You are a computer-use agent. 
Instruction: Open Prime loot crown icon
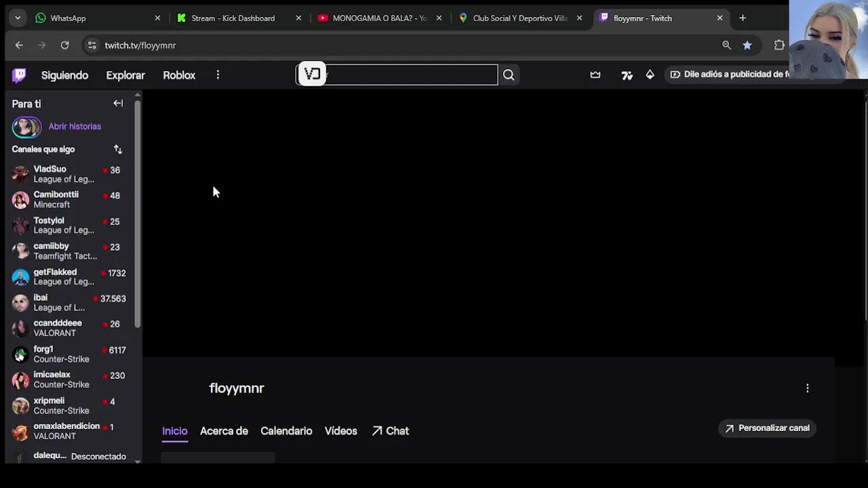(x=595, y=75)
